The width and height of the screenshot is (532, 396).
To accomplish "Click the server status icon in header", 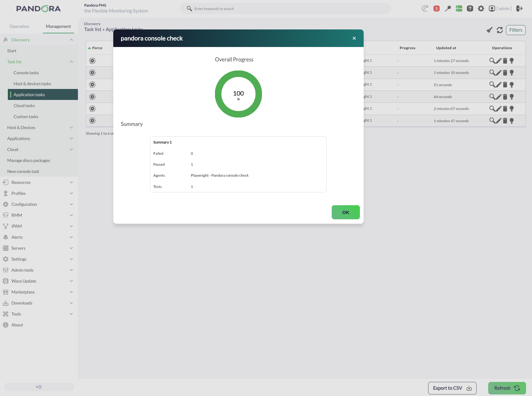I will point(459,8).
